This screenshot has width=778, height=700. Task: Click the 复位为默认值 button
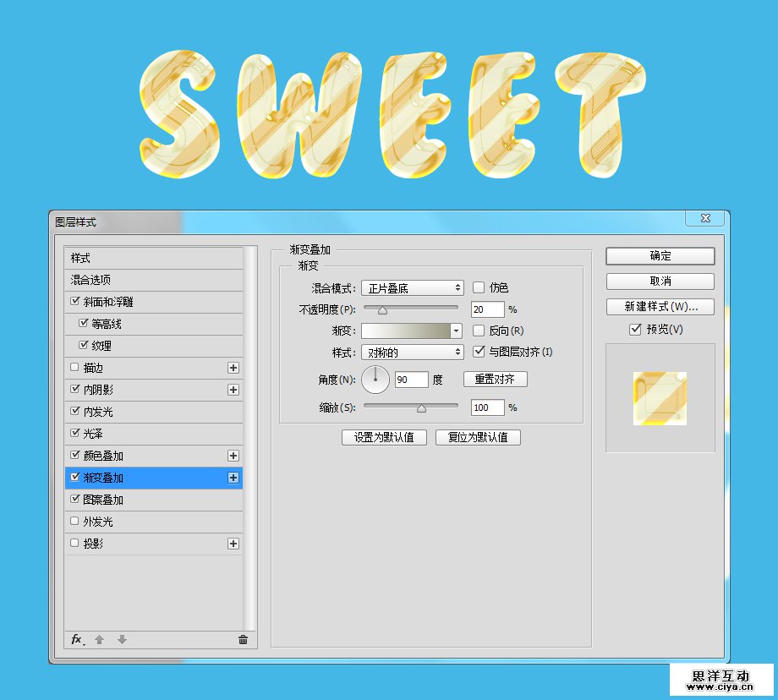pyautogui.click(x=478, y=438)
